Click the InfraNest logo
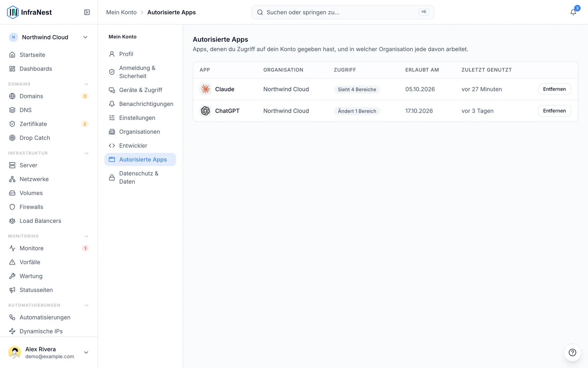This screenshot has height=368, width=588. click(x=29, y=12)
